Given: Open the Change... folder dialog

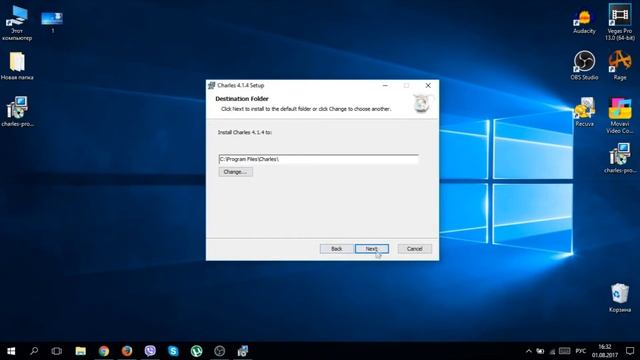Looking at the screenshot, I should [x=236, y=172].
